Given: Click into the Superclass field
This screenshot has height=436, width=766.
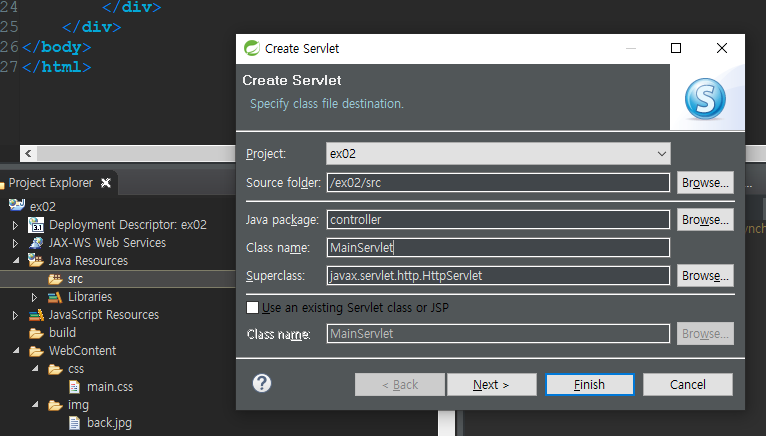Looking at the screenshot, I should click(498, 276).
